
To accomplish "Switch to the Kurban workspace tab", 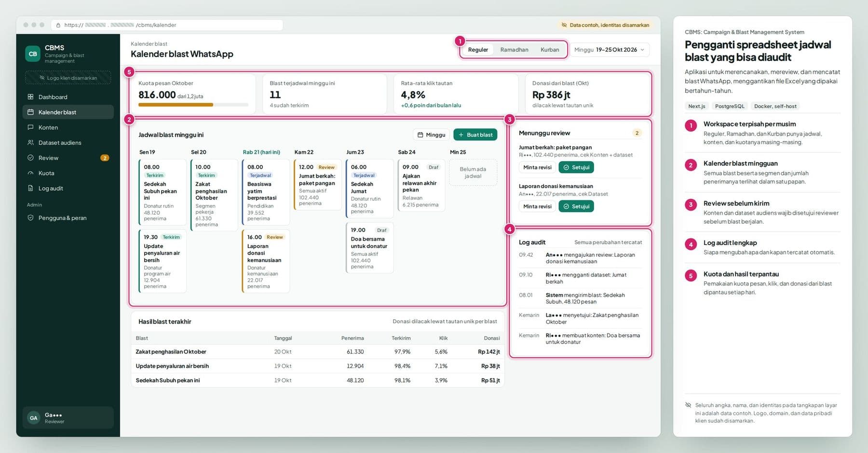I will pos(550,50).
